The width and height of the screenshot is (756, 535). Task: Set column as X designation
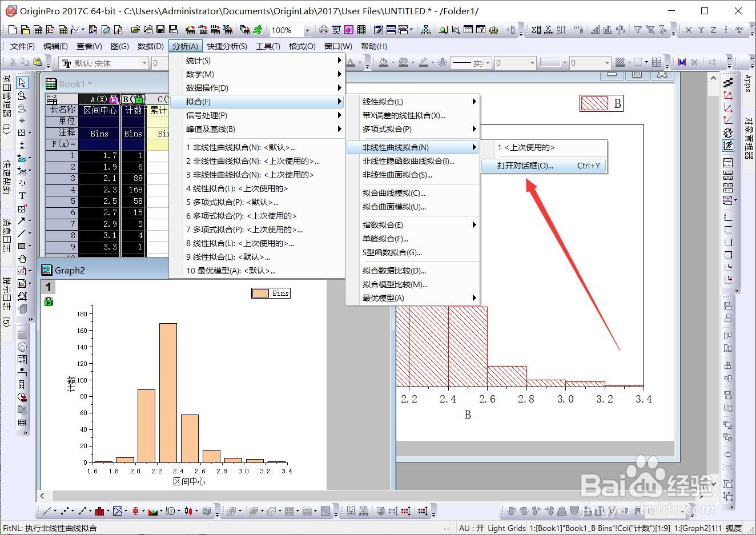click(x=688, y=30)
